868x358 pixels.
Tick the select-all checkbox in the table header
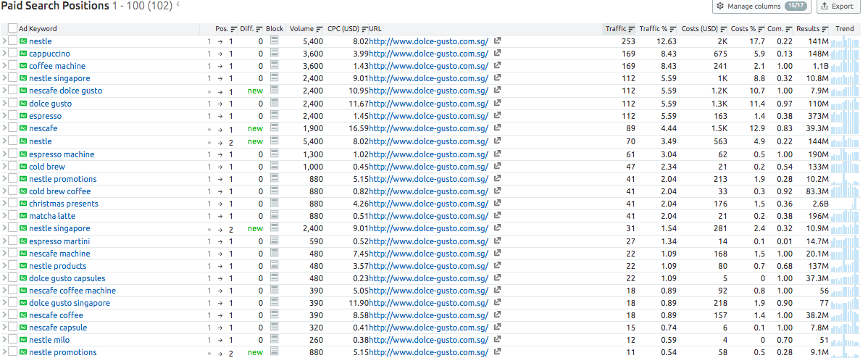coord(13,29)
